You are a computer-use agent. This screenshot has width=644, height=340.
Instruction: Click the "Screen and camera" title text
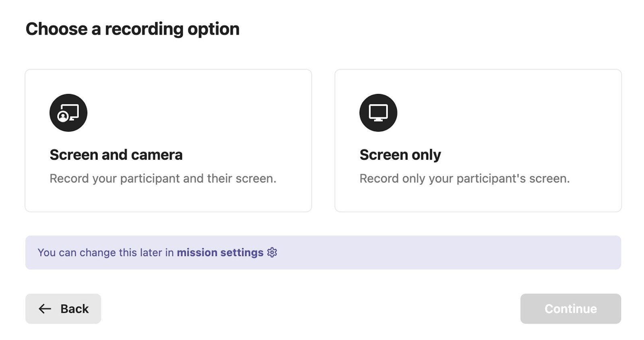click(116, 155)
